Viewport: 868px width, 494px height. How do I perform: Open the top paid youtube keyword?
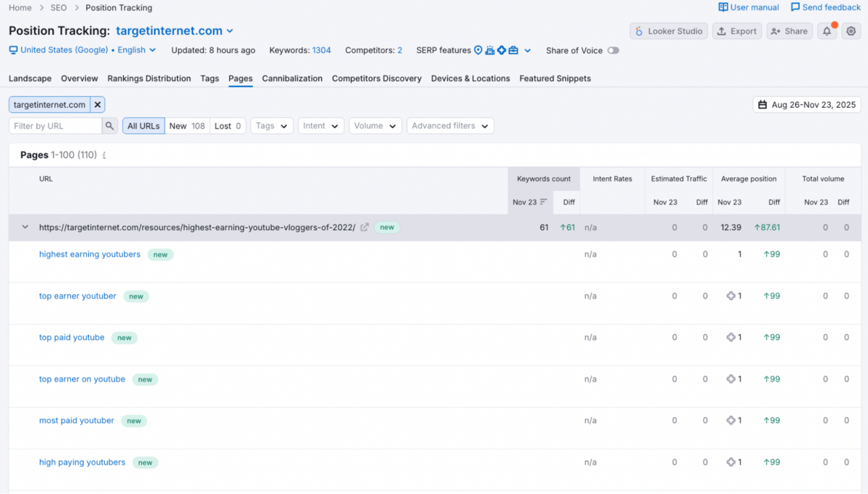click(x=72, y=337)
